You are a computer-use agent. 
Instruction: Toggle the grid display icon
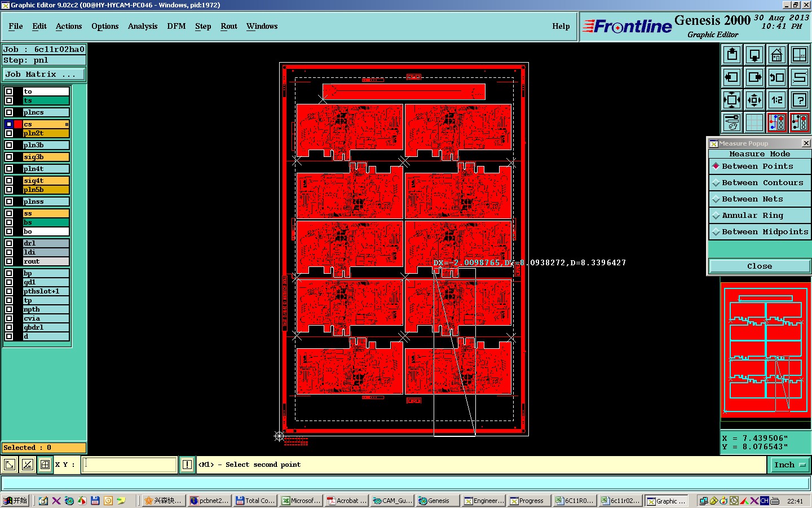[754, 122]
